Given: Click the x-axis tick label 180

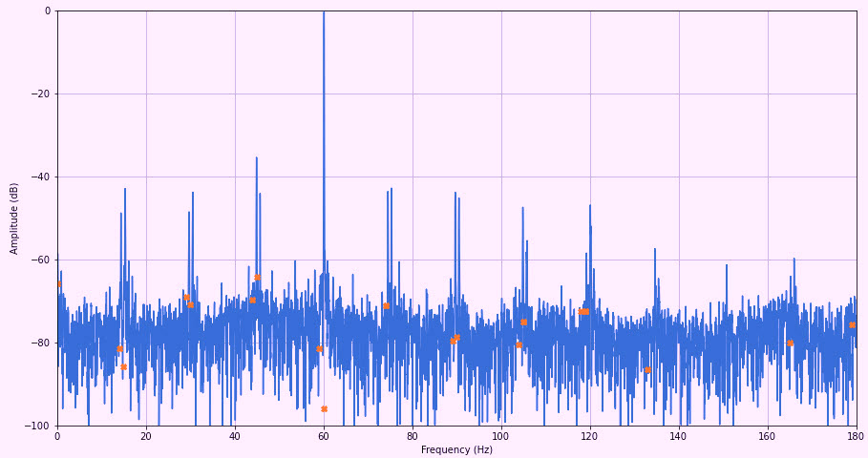Looking at the screenshot, I should click(857, 436).
